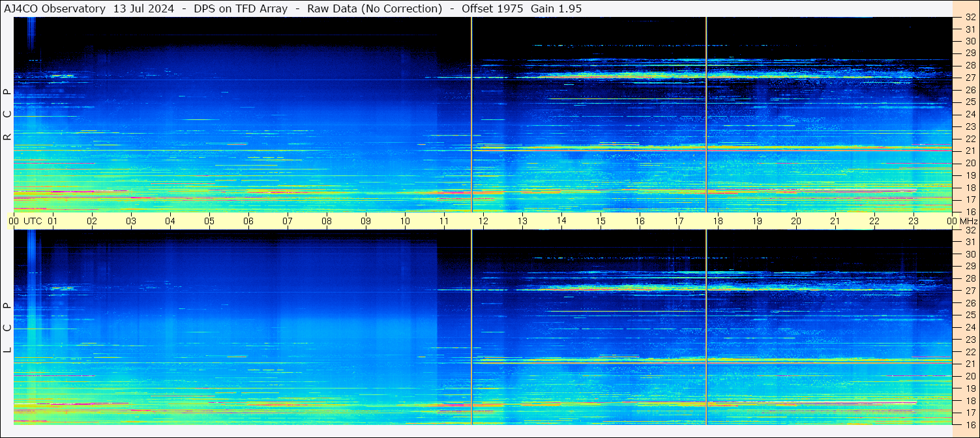The image size is (980, 438).
Task: Select the 21 MHz label on the LCP scale
Action: (970, 364)
